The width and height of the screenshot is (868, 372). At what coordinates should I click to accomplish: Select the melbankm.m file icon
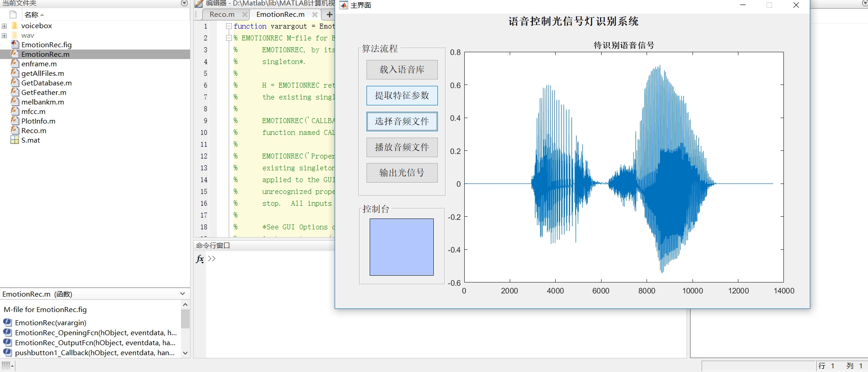[15, 102]
